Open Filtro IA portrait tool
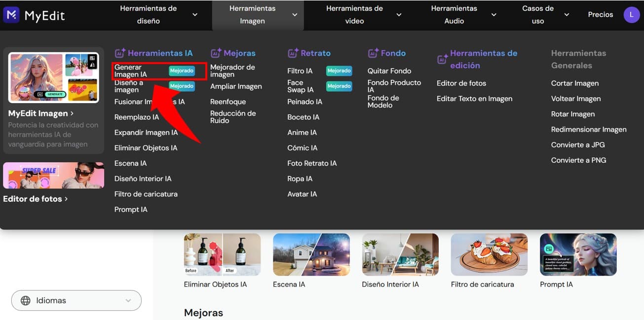Image resolution: width=644 pixels, height=320 pixels. (300, 71)
